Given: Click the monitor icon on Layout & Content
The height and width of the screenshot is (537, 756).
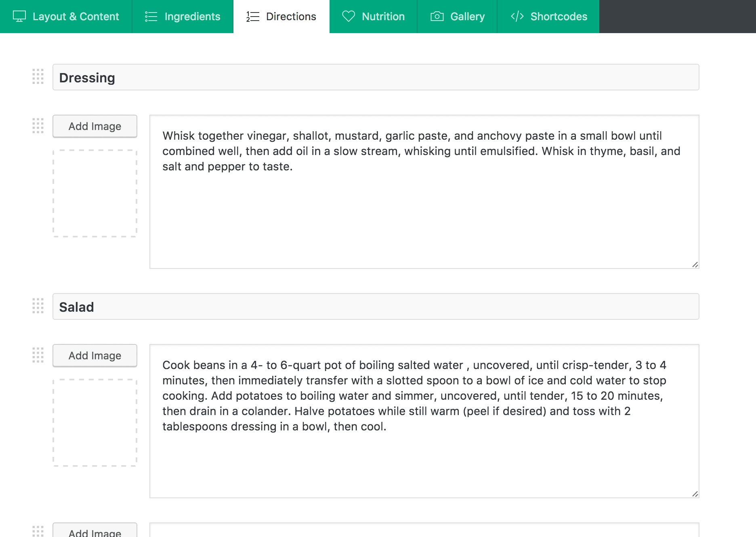Looking at the screenshot, I should tap(19, 17).
